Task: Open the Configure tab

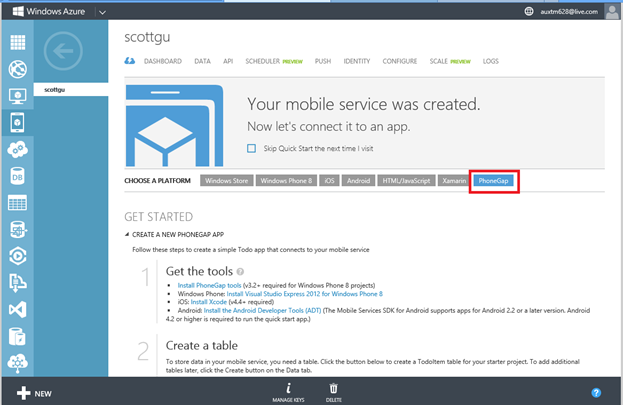Action: point(400,61)
